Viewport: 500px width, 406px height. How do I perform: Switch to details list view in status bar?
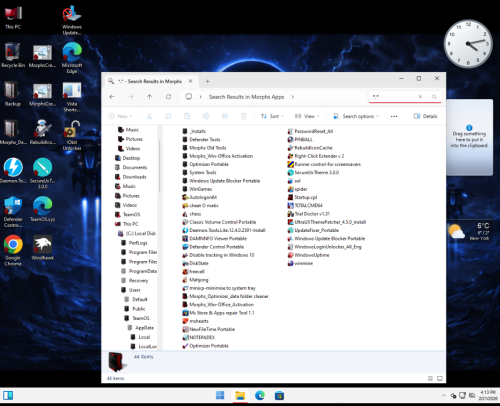tap(430, 378)
